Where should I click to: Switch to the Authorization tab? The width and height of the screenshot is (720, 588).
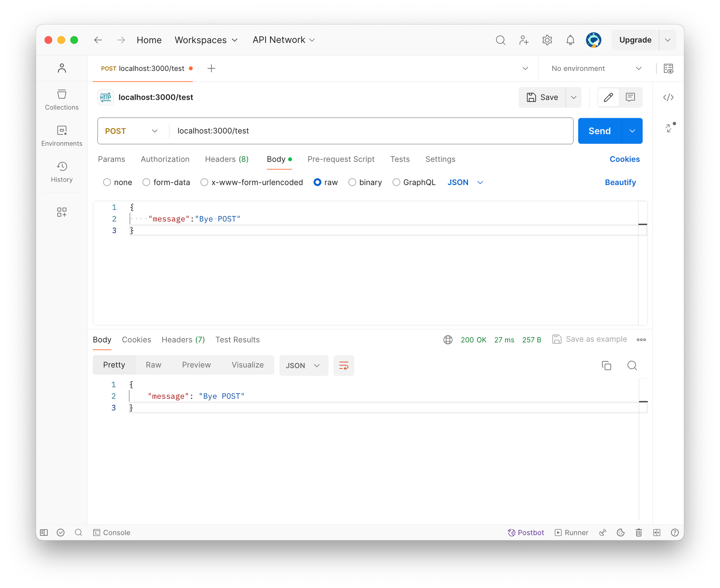(x=165, y=159)
